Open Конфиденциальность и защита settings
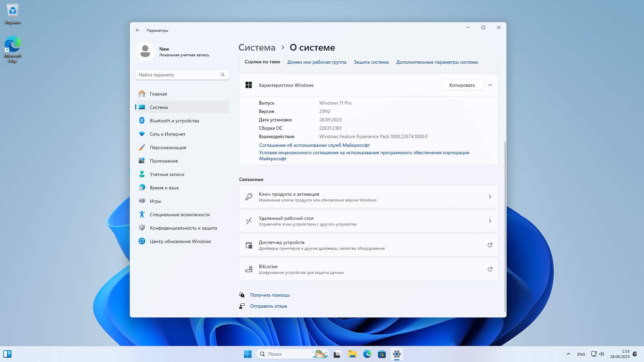Screen dimensions: 644x362 point(183,228)
